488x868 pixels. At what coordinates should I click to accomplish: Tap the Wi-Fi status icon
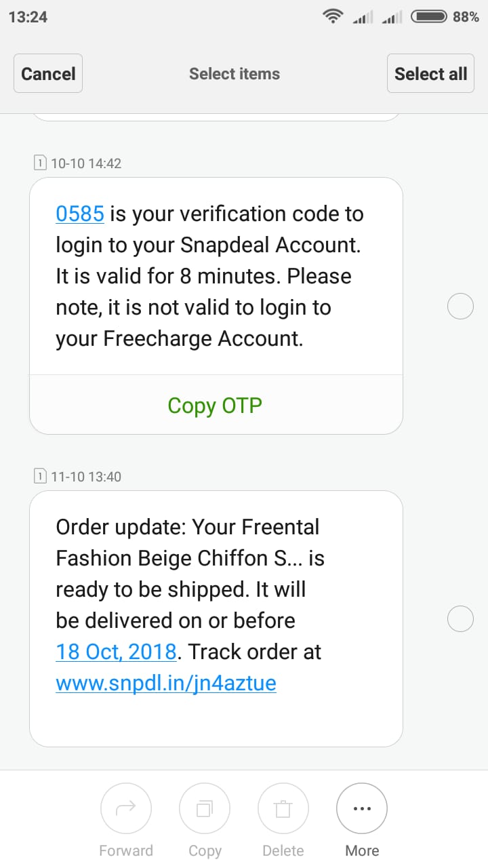coord(333,17)
